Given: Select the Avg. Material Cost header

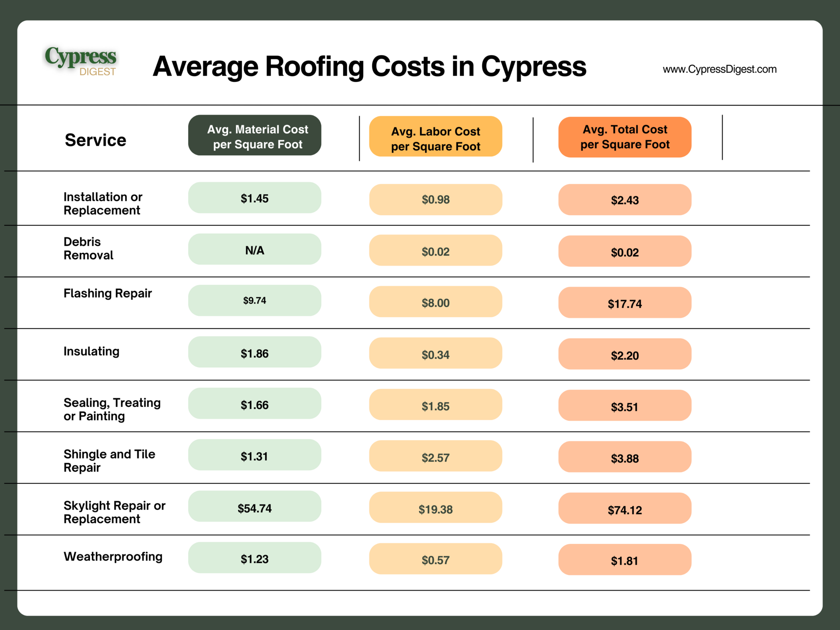Looking at the screenshot, I should [x=255, y=136].
